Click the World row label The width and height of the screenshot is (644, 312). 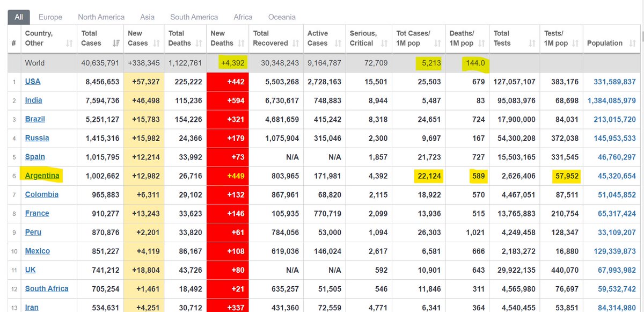(35, 63)
